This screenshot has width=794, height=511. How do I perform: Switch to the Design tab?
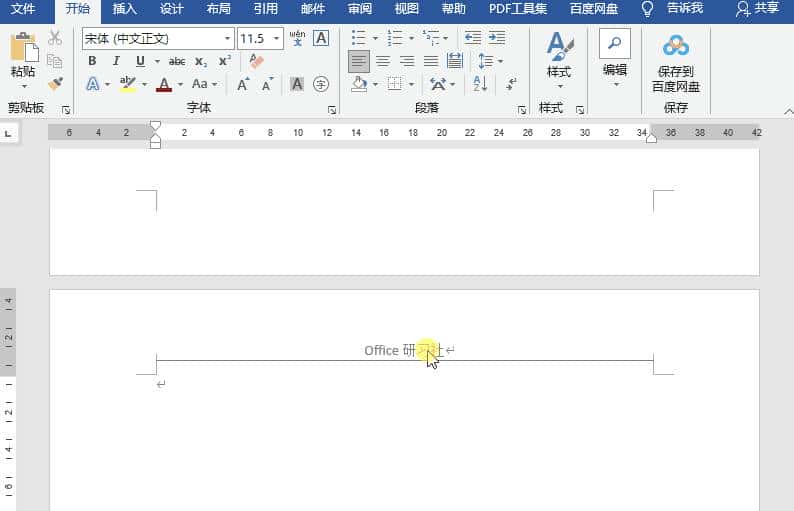[171, 9]
